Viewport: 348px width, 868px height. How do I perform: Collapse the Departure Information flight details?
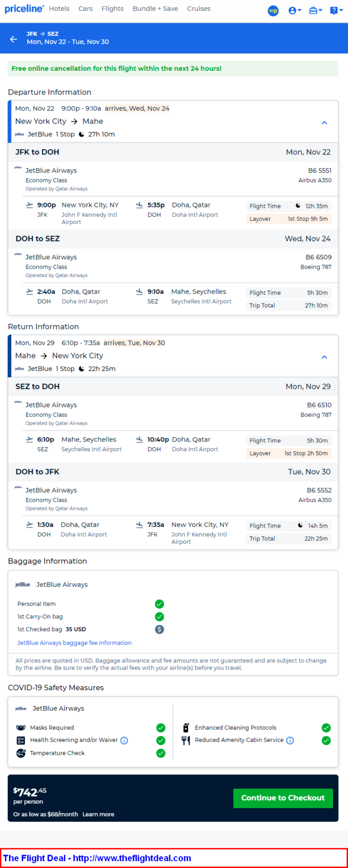pos(324,123)
